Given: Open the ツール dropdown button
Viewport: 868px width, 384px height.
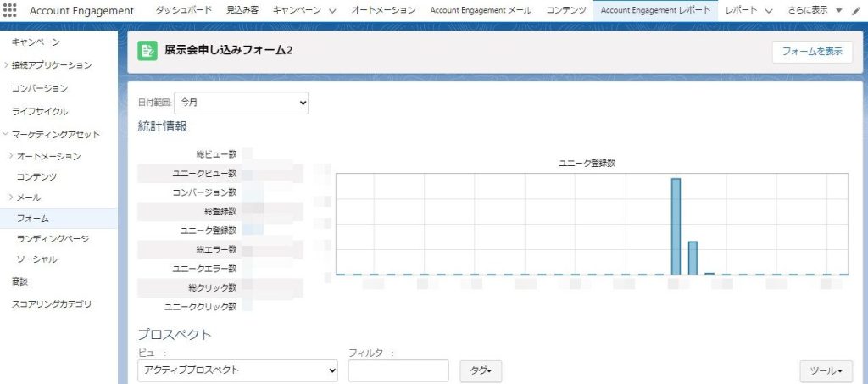Looking at the screenshot, I should click(826, 370).
